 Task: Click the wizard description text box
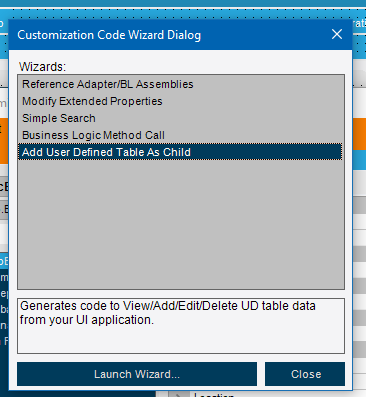tap(181, 326)
